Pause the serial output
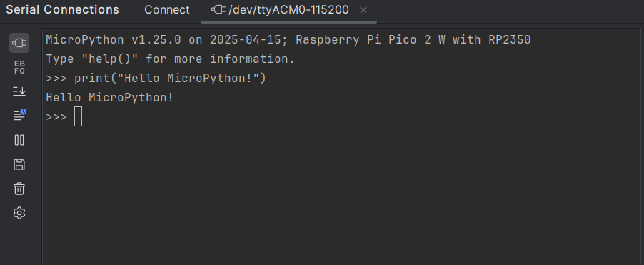644x265 pixels. click(x=19, y=140)
